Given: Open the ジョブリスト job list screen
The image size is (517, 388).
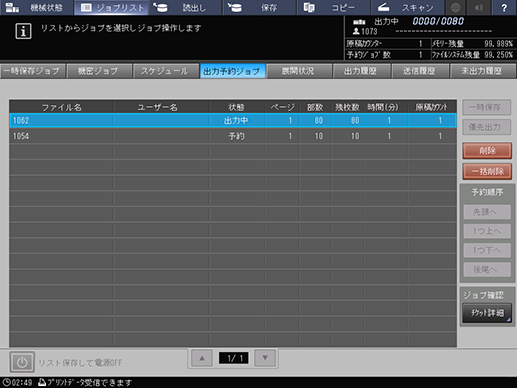Looking at the screenshot, I should (111, 7).
